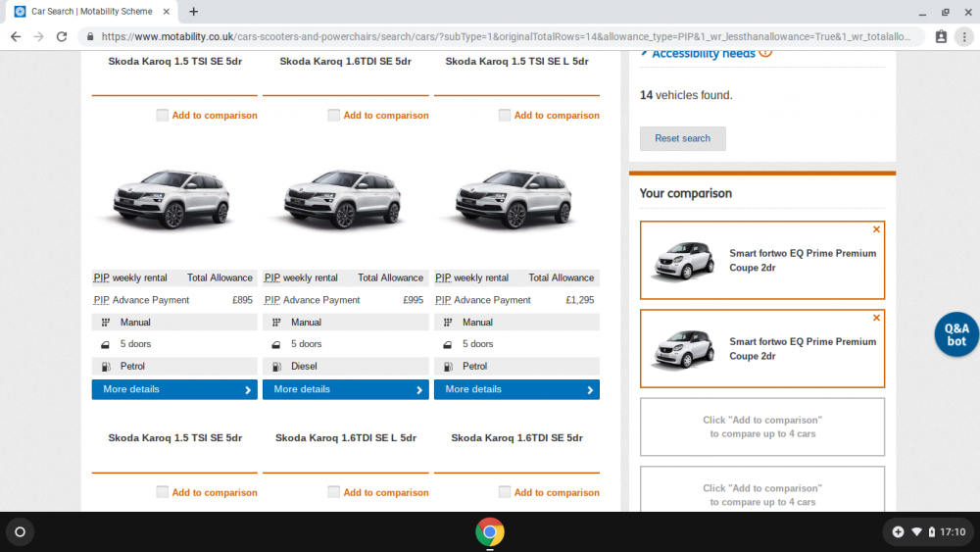Select the Car Search Motability Scheme tab
Screen dimensions: 980x552
tap(92, 11)
